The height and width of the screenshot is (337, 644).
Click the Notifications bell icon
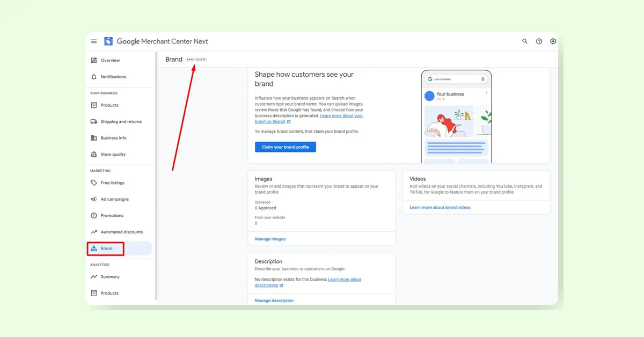[x=94, y=77]
